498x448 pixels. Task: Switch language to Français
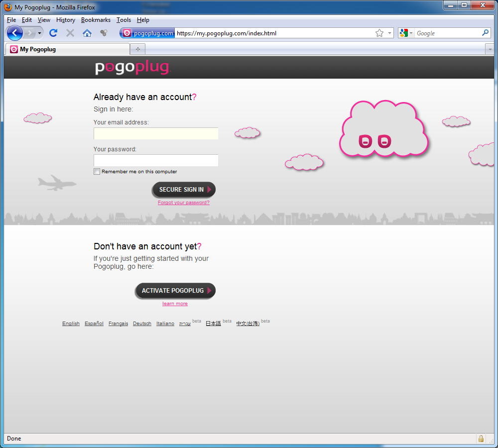coord(118,324)
